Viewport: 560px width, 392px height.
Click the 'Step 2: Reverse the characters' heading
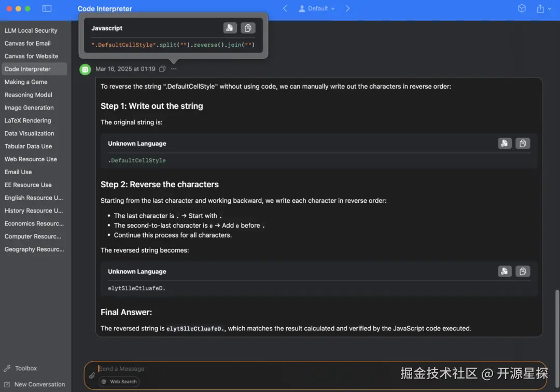point(159,184)
